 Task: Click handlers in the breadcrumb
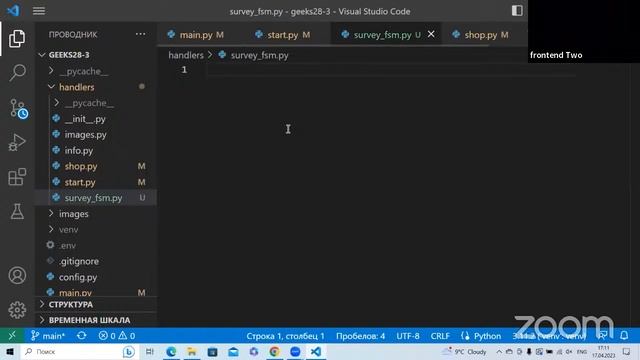click(x=186, y=55)
